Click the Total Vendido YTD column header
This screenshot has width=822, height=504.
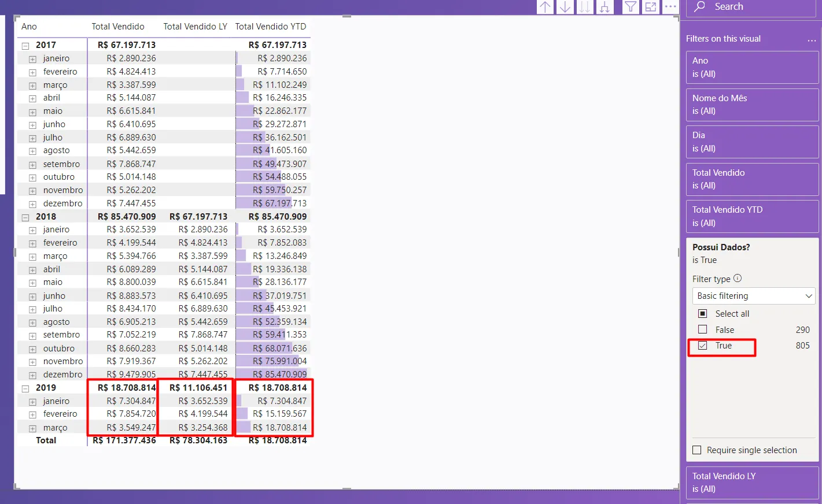tap(270, 27)
